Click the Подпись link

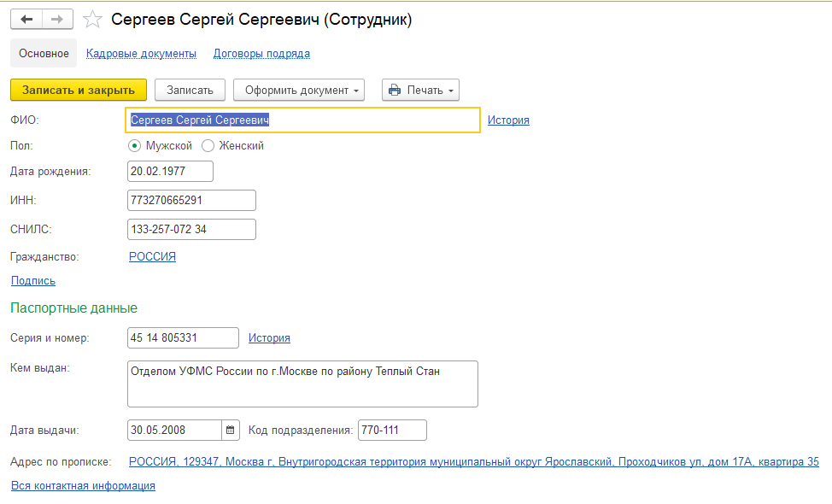point(33,280)
